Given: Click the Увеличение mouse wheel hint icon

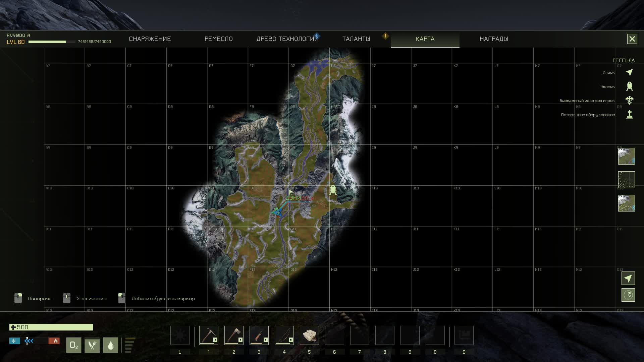Looking at the screenshot, I should (67, 298).
